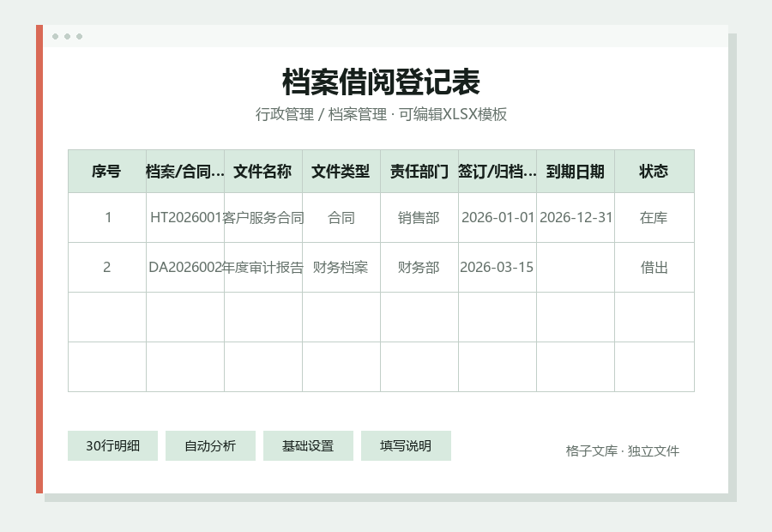
Task: Click the 销售部 cell
Action: tap(419, 218)
